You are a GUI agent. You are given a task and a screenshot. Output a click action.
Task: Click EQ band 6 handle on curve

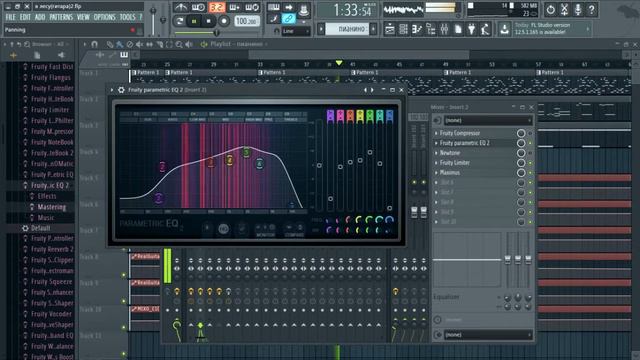(x=260, y=164)
